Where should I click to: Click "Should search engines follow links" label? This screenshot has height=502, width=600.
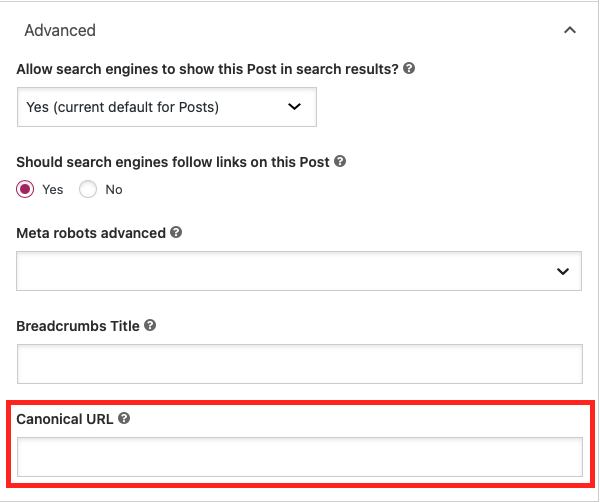[x=173, y=161]
